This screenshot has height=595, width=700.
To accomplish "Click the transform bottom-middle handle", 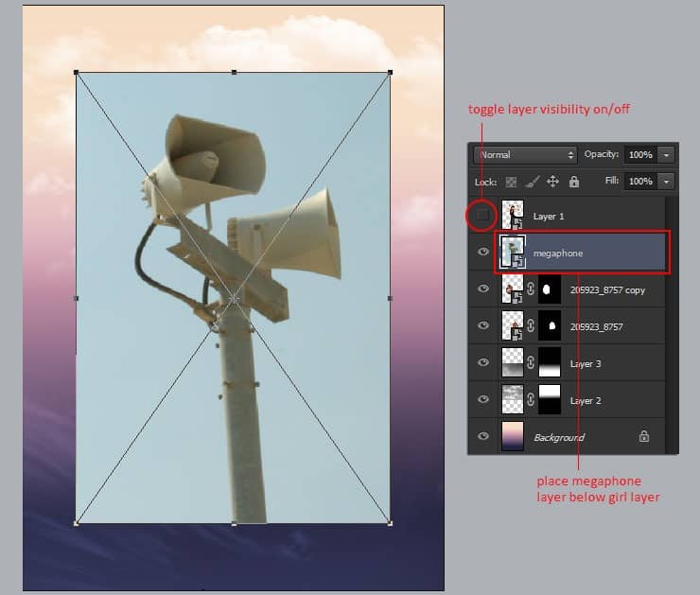I will pos(234,524).
